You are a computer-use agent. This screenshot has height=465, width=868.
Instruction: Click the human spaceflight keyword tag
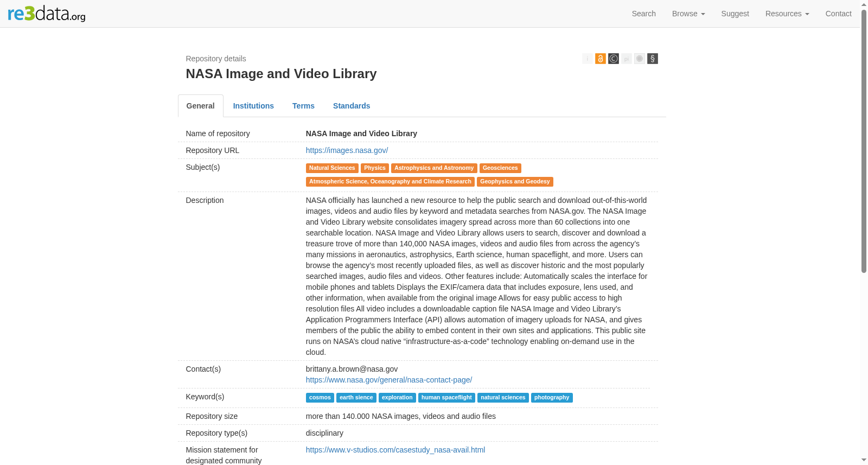click(446, 398)
